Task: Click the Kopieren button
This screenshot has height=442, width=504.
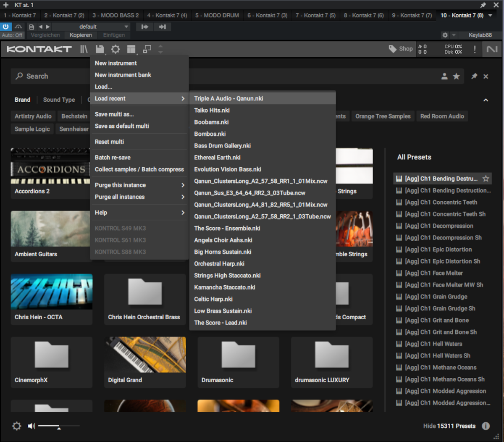Action: [x=81, y=35]
